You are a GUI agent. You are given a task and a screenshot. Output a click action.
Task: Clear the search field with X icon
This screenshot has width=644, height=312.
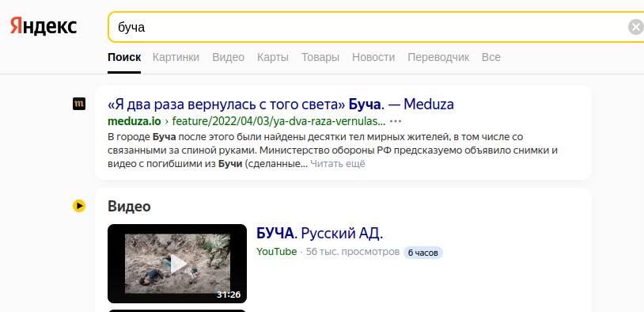636,28
